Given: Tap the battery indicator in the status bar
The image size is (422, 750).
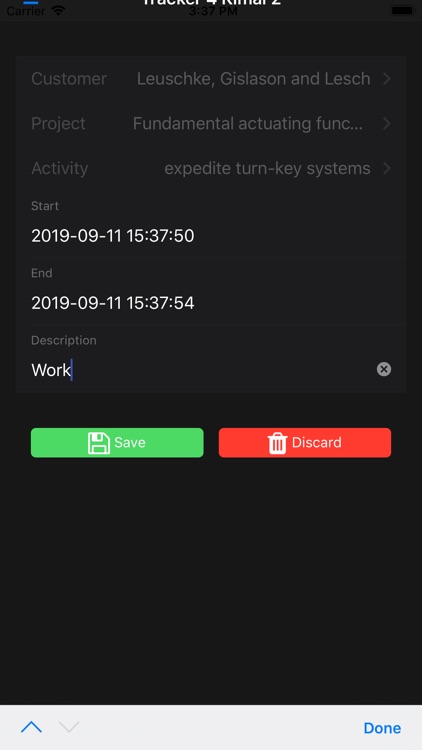Looking at the screenshot, I should [x=402, y=11].
